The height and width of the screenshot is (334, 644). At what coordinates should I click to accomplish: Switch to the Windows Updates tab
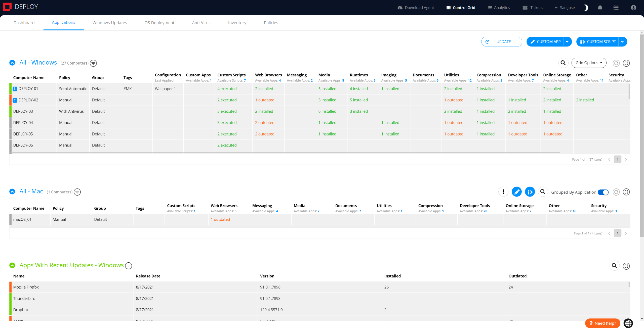coord(110,23)
